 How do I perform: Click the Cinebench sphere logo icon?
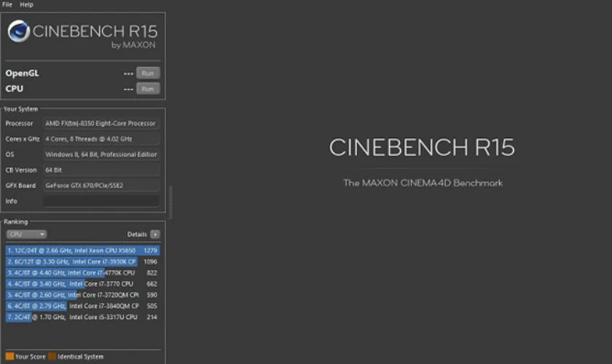point(19,31)
